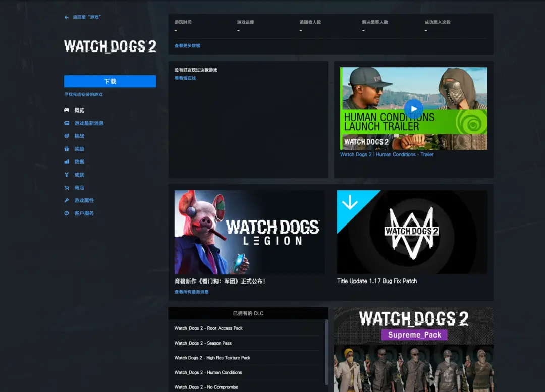Go to the 商店 store section
The height and width of the screenshot is (392, 545).
click(79, 187)
